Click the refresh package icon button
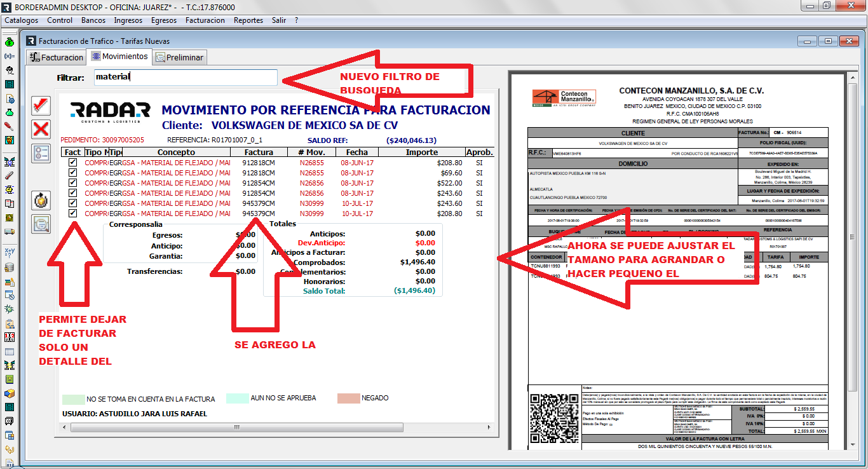 41,200
